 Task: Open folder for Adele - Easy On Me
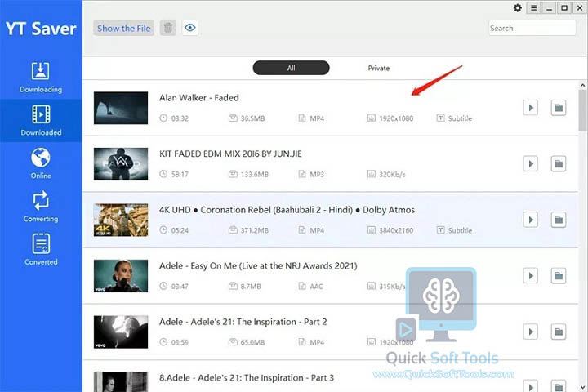coord(559,276)
